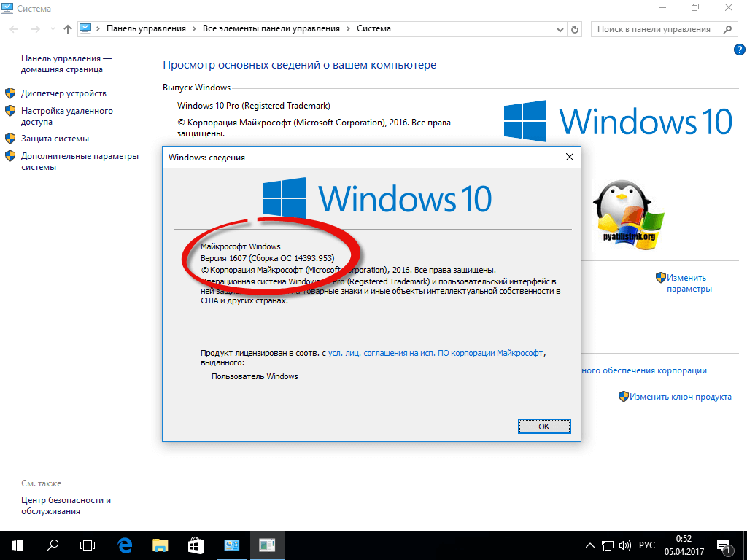Open the recent locations dropdown next to forward arrow

[53, 29]
